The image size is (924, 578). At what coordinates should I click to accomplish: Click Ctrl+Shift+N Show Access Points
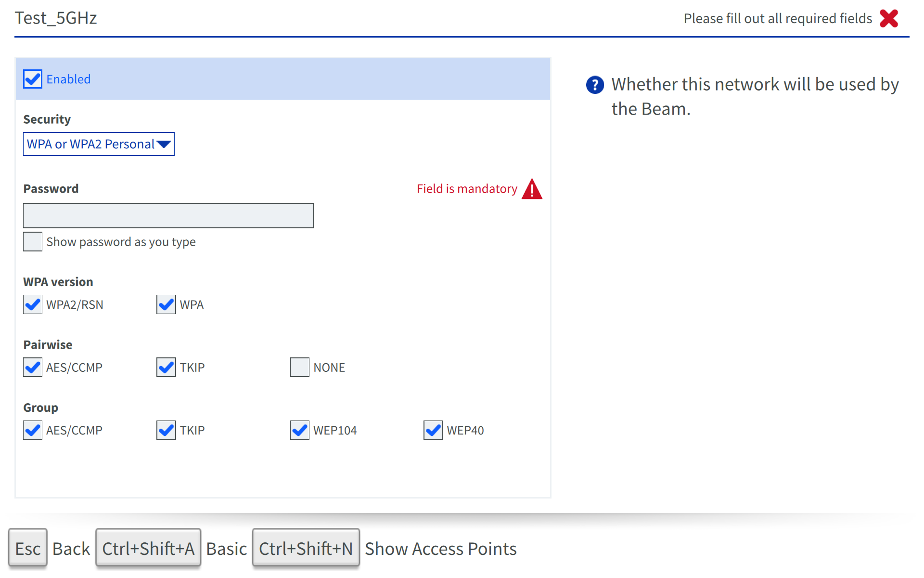(306, 549)
